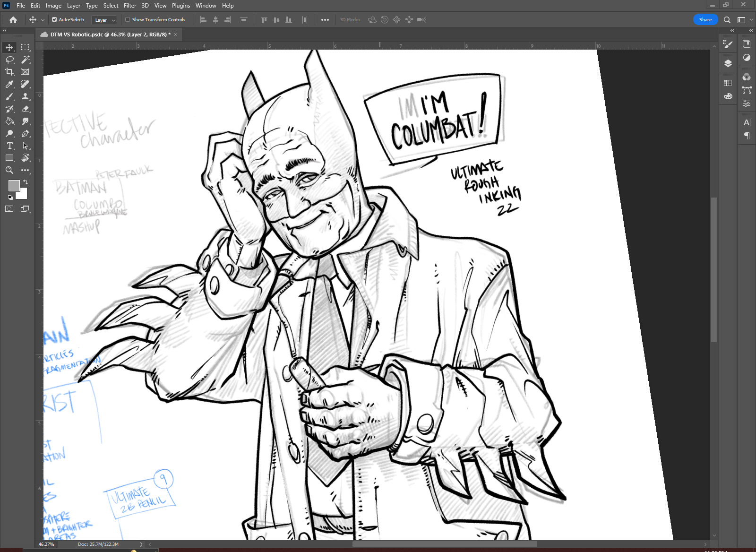Select the Crop tool
The image size is (756, 552).
pos(9,72)
